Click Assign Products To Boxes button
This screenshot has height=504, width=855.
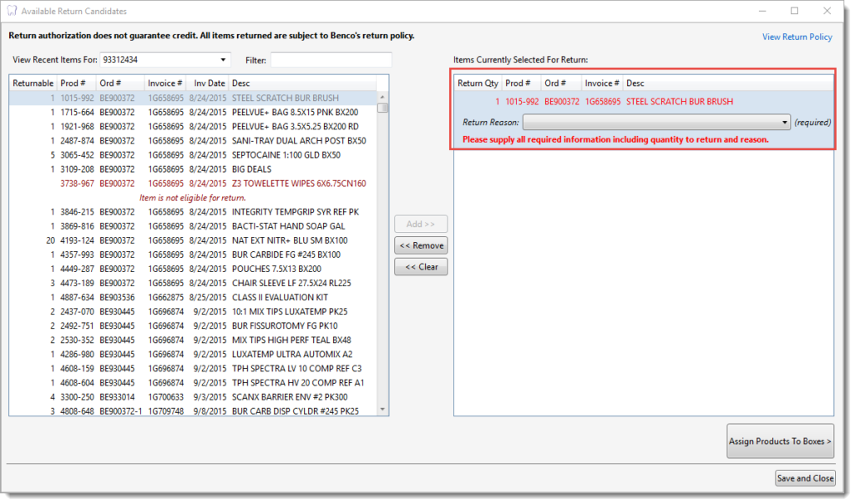[x=780, y=441]
